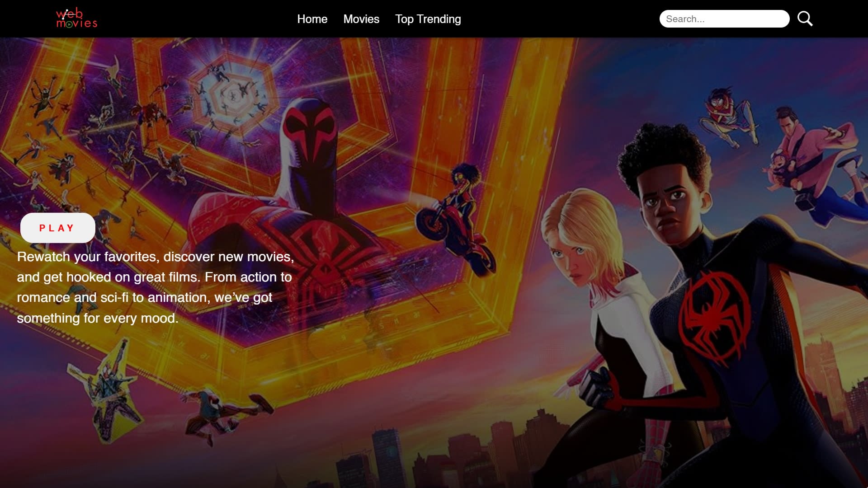Go to the Movies page
The width and height of the screenshot is (868, 488).
click(x=361, y=19)
